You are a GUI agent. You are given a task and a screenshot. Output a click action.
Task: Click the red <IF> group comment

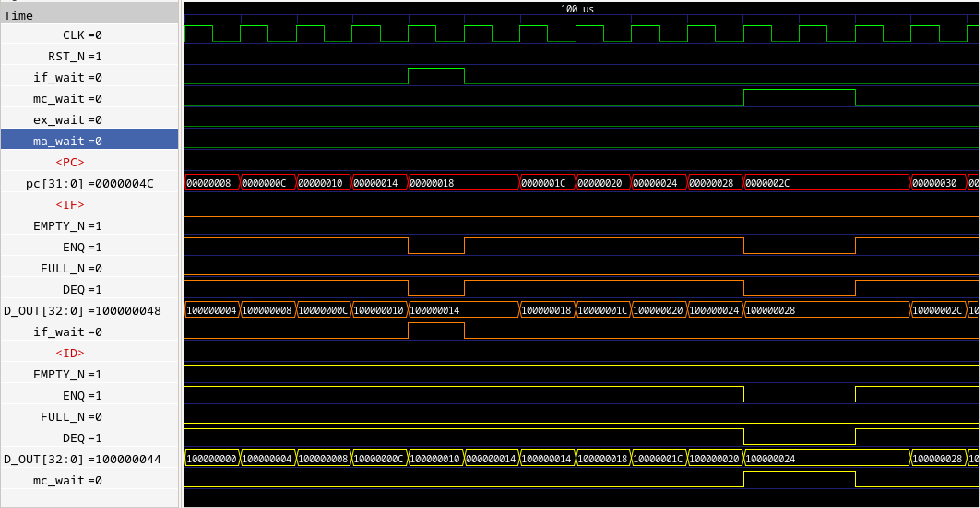(x=70, y=205)
